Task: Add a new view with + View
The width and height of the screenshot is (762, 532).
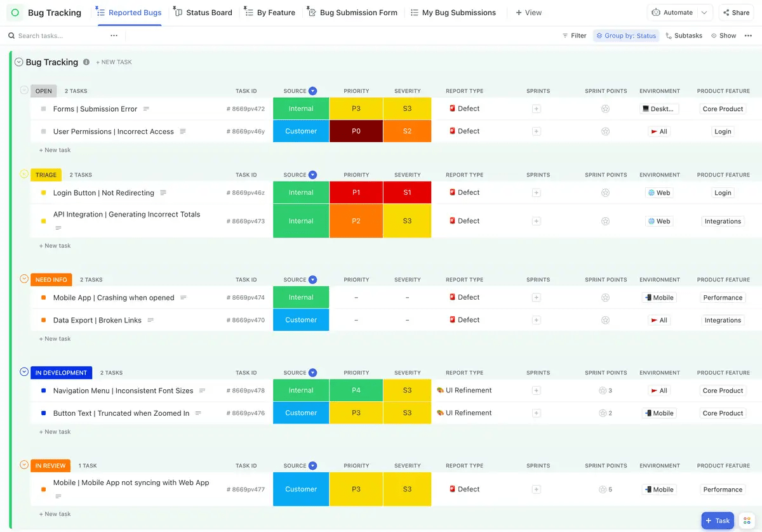Action: [x=529, y=13]
